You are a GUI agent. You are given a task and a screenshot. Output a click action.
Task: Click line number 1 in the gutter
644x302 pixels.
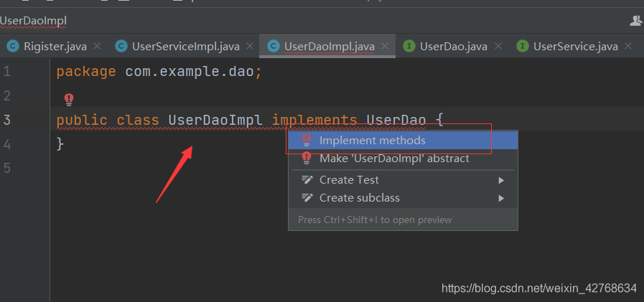point(6,72)
